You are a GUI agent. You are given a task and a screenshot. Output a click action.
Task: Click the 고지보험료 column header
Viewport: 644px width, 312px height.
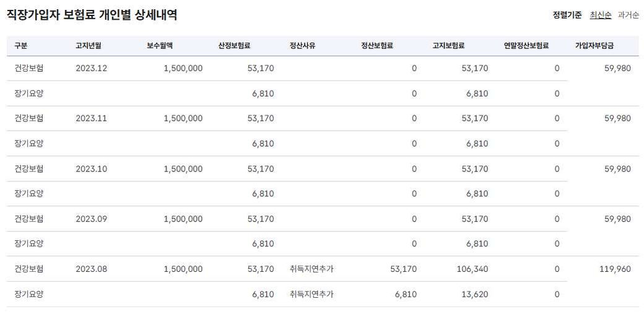tap(448, 46)
